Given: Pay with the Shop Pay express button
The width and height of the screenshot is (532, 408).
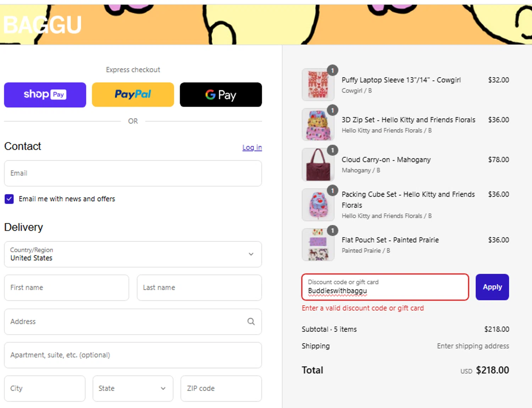Looking at the screenshot, I should pyautogui.click(x=45, y=95).
